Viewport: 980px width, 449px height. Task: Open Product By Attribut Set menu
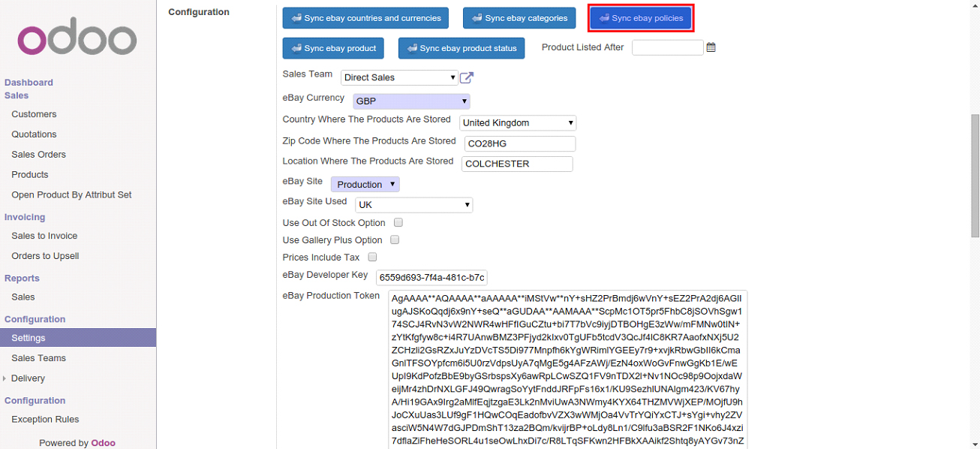coord(71,195)
